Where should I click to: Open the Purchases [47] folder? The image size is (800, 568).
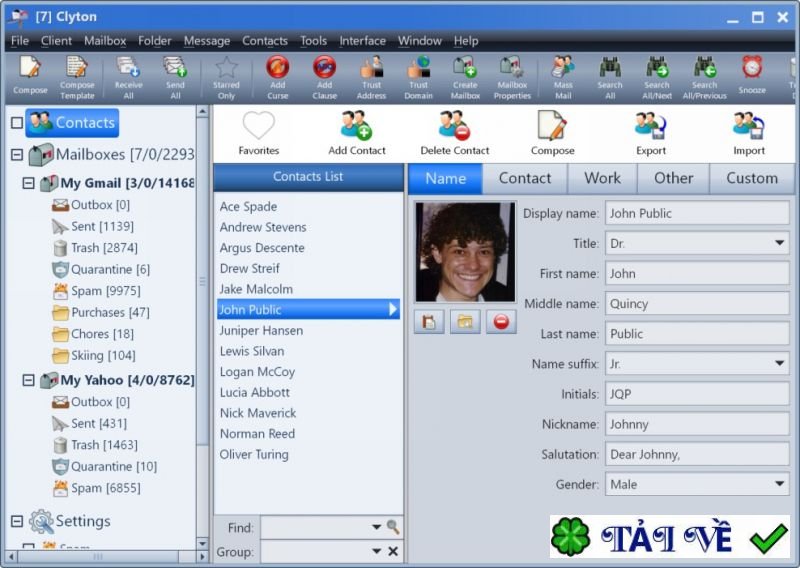[101, 312]
